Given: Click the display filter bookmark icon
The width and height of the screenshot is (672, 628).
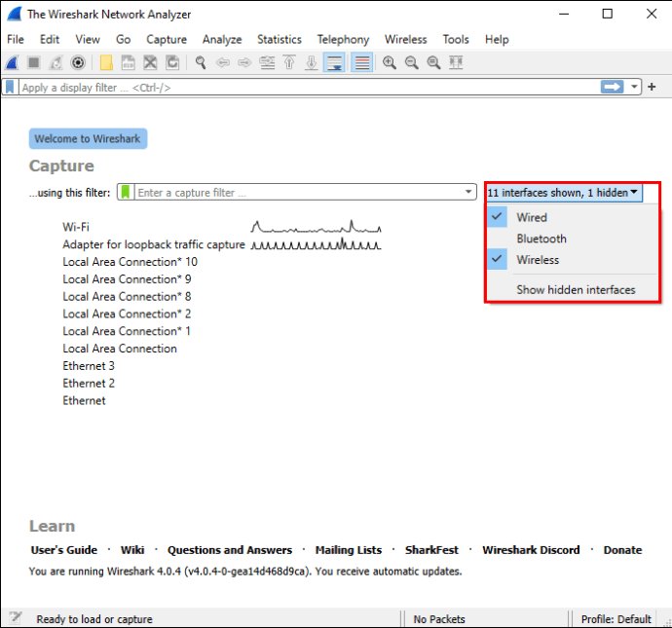Looking at the screenshot, I should tap(11, 87).
